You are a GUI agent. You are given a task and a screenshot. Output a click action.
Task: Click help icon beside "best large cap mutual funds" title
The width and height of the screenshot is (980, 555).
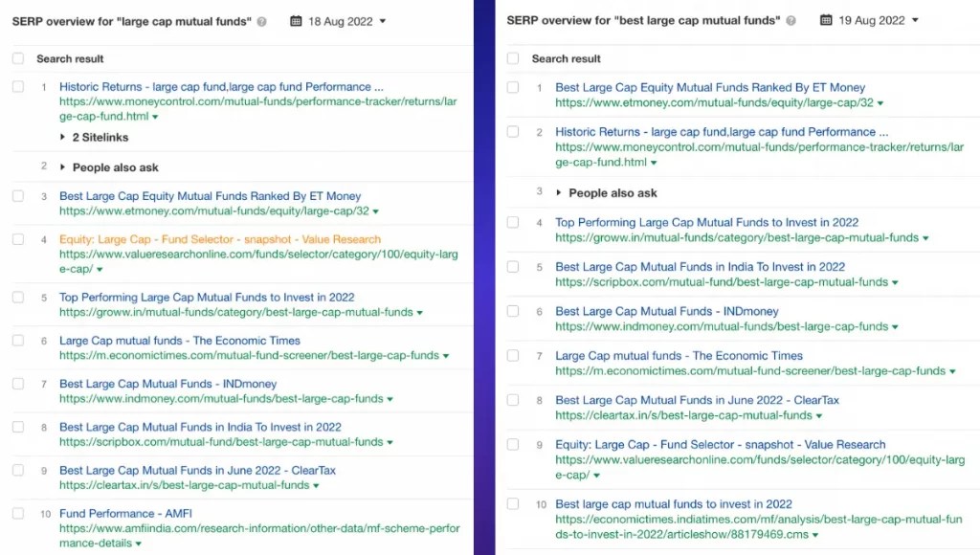click(791, 21)
